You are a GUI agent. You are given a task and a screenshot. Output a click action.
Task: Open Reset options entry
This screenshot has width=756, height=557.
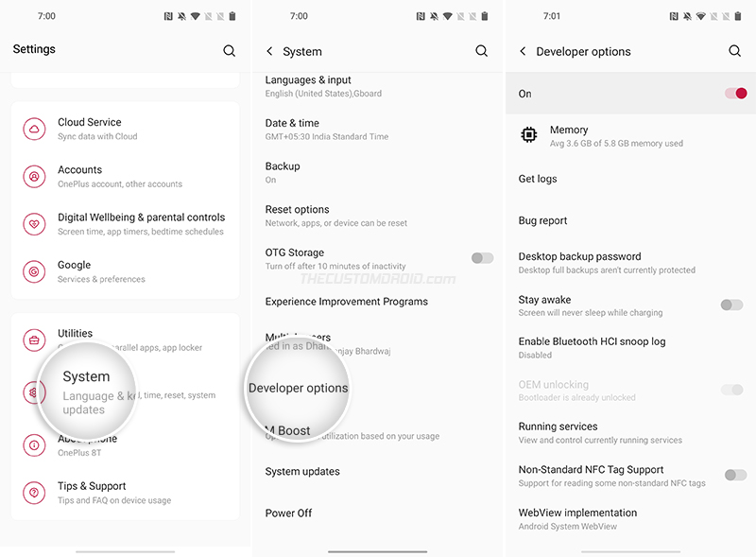(x=377, y=216)
